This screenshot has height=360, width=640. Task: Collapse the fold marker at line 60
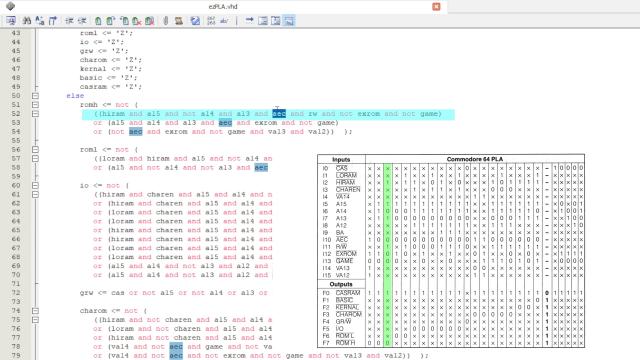[x=36, y=186]
